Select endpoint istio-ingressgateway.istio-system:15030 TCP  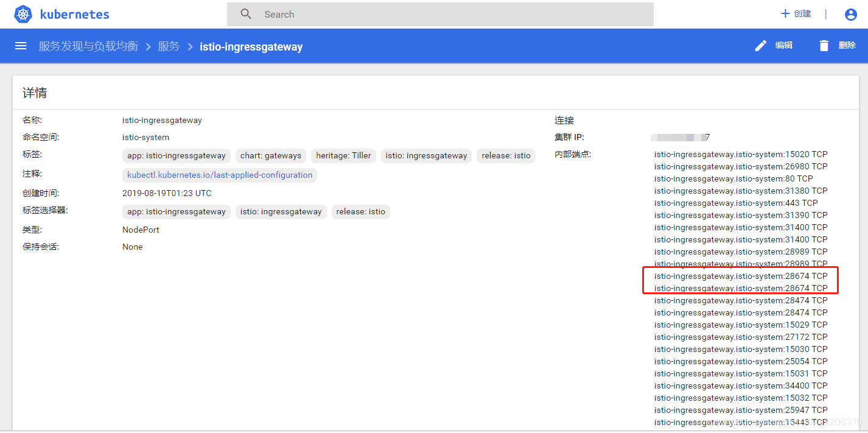(x=741, y=349)
